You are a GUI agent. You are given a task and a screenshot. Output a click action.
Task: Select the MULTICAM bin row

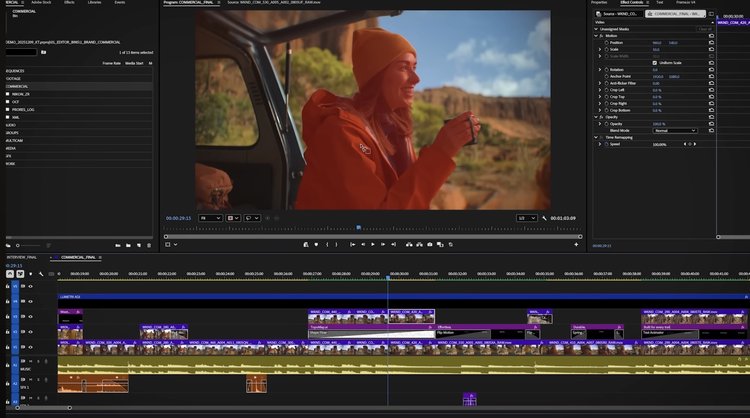79,141
